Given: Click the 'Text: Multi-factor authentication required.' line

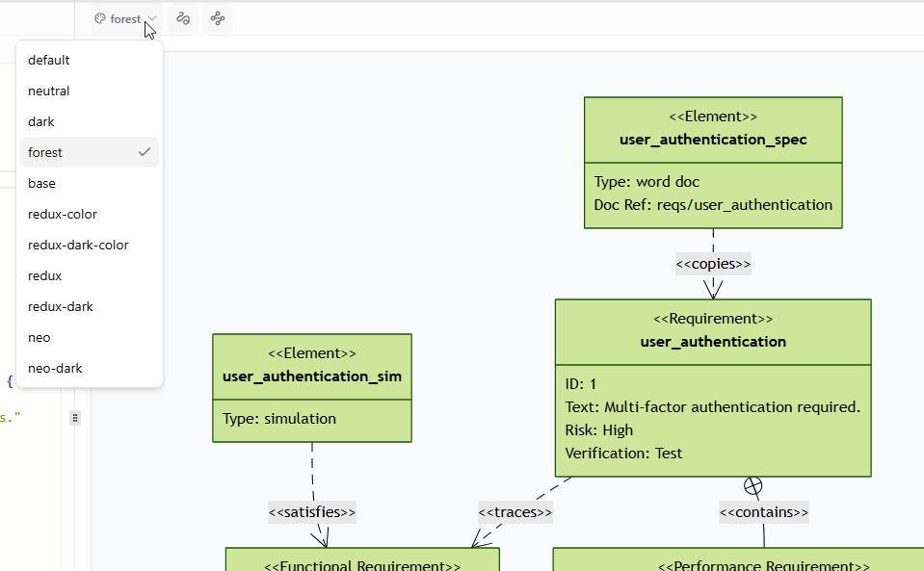Looking at the screenshot, I should coord(712,406).
